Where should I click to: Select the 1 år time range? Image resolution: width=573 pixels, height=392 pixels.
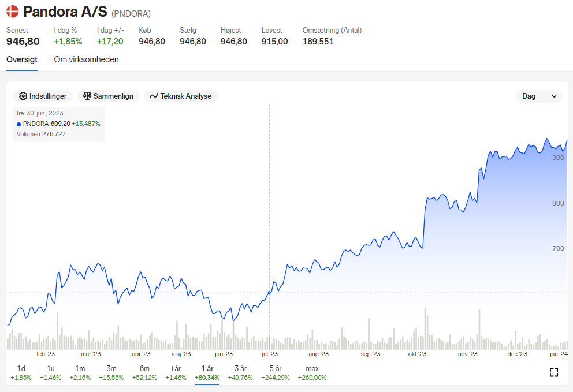[x=207, y=372]
